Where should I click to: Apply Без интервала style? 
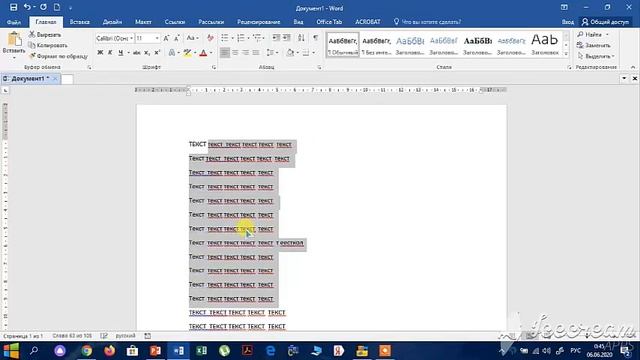click(376, 44)
